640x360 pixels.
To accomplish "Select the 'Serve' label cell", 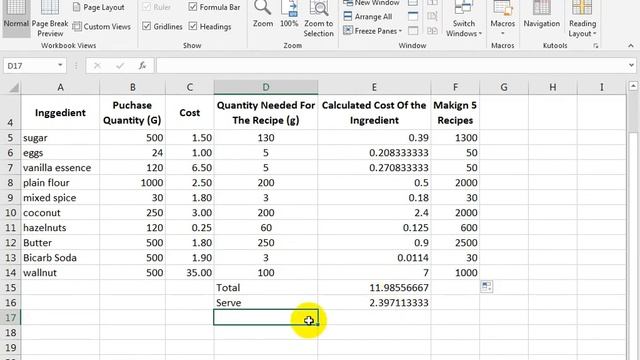I will [266, 303].
